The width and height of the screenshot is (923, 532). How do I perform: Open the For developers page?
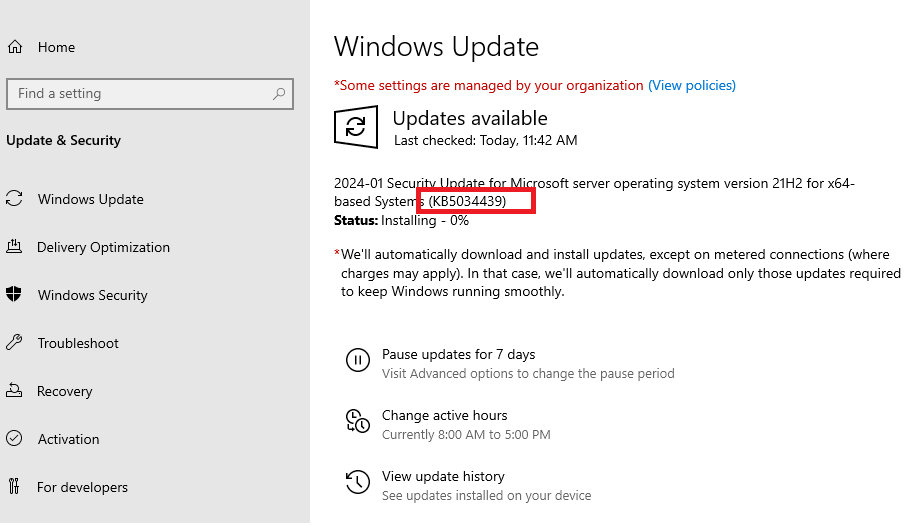tap(82, 487)
